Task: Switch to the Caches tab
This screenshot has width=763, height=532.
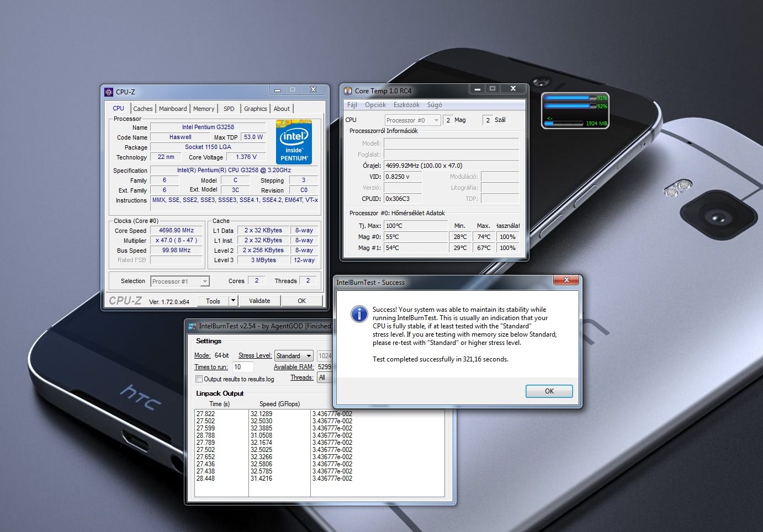Action: click(143, 109)
